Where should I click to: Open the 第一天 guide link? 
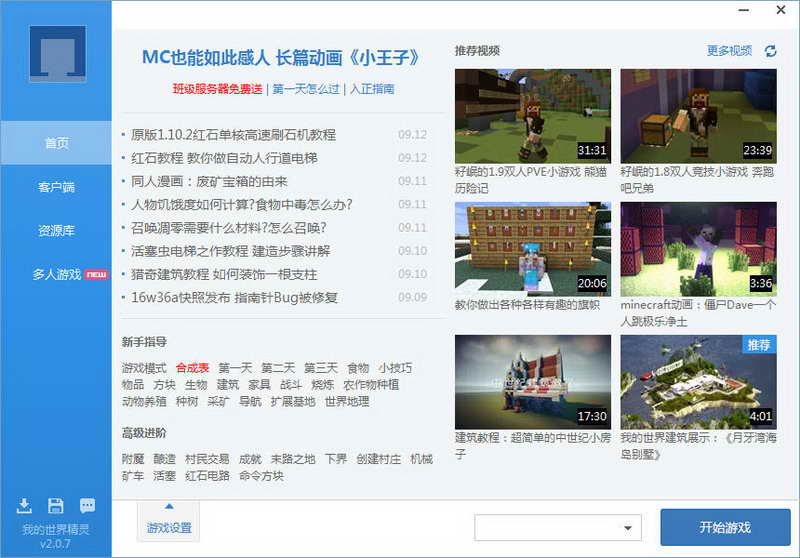[x=235, y=368]
